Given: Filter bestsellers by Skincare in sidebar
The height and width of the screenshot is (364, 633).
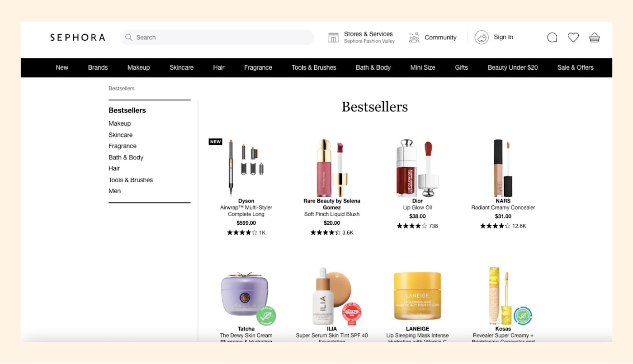Looking at the screenshot, I should point(121,135).
